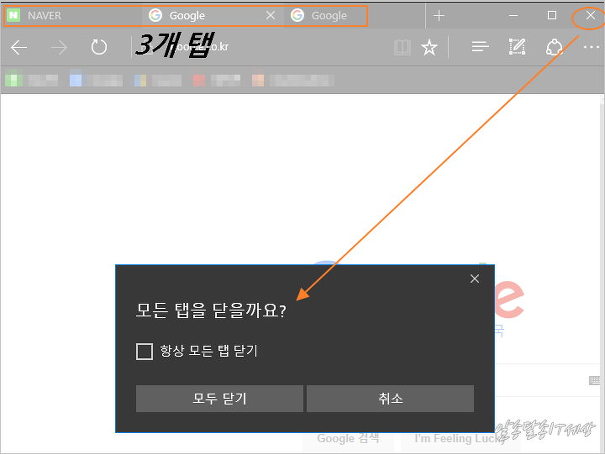Screen dimensions: 605x454
Task: Refresh the current page
Action: pos(99,47)
